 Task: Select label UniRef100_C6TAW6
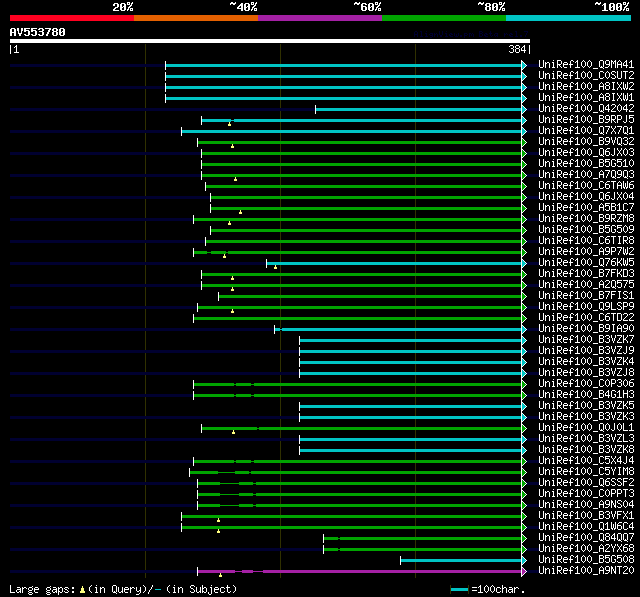point(586,185)
